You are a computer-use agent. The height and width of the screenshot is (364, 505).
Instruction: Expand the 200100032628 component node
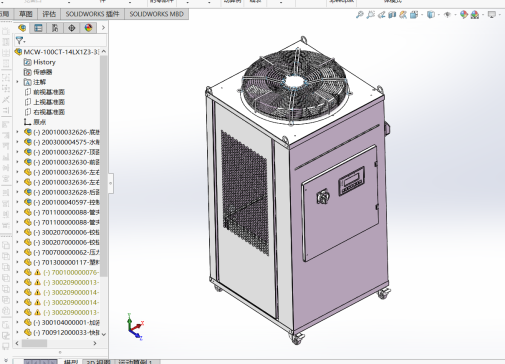click(18, 192)
